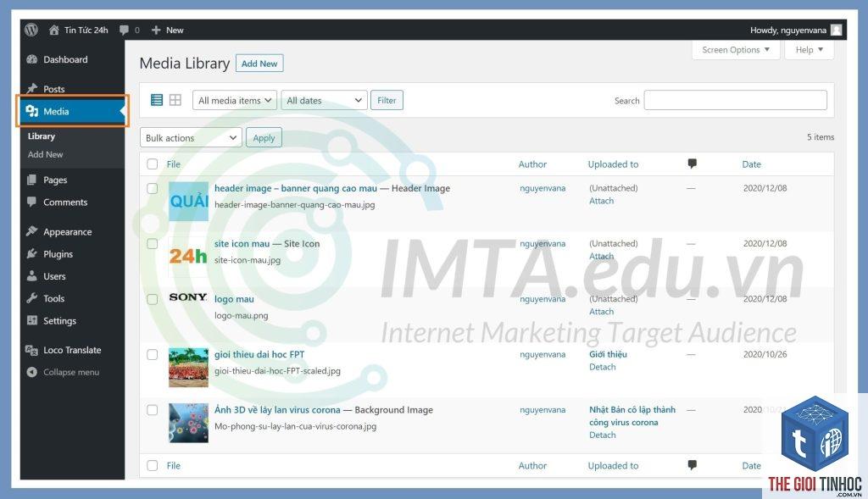Open the SONY logo mau thumbnail
868x499 pixels.
[188, 297]
